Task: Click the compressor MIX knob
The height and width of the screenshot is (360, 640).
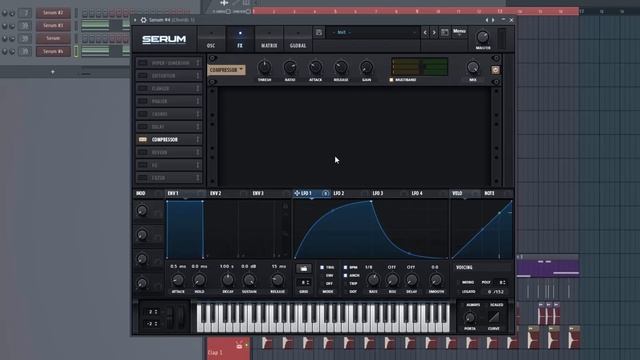Action: point(473,67)
